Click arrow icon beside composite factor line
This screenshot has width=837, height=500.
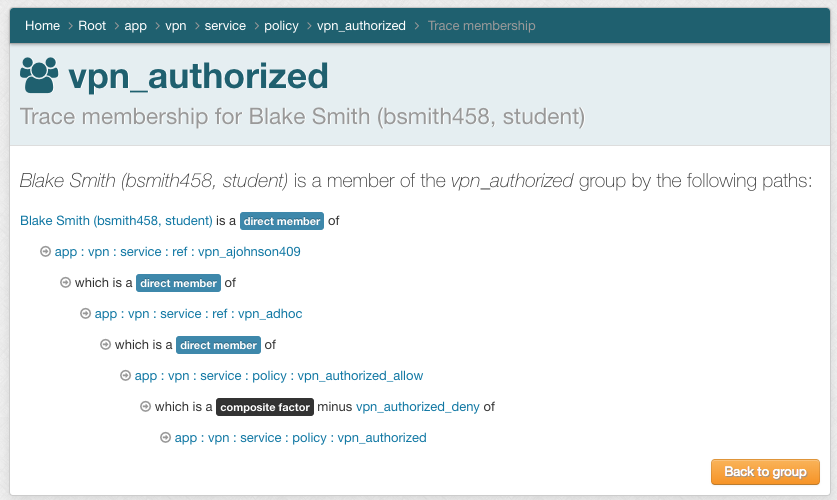click(145, 407)
